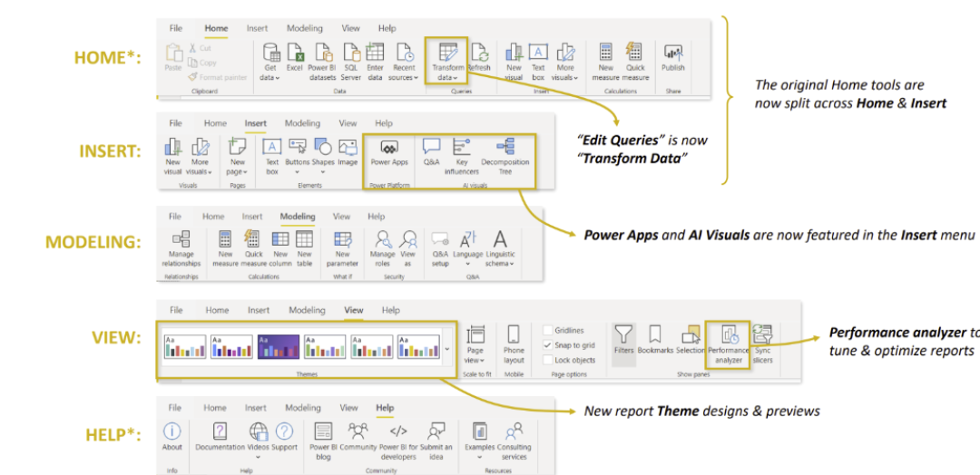980x475 pixels.
Task: Create a New column in Modeling ribbon
Action: pyautogui.click(x=280, y=249)
